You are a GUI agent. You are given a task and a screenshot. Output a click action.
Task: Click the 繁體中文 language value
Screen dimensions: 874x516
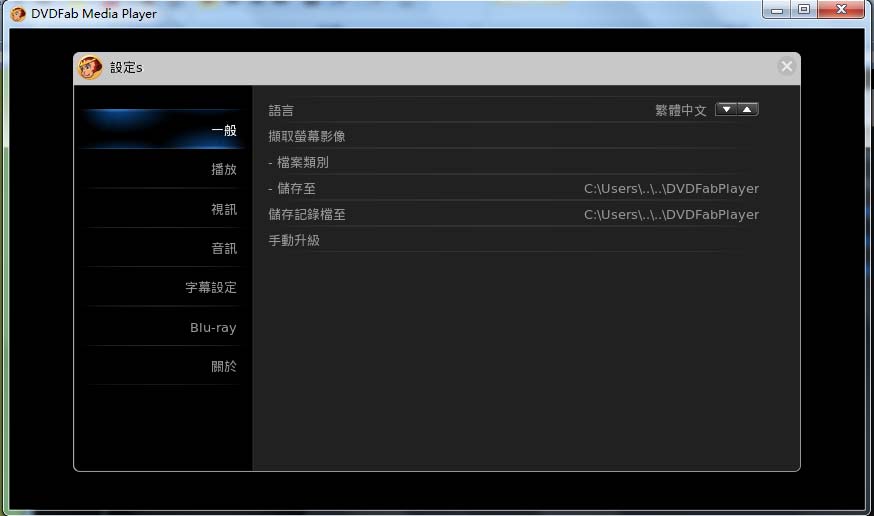(x=681, y=110)
